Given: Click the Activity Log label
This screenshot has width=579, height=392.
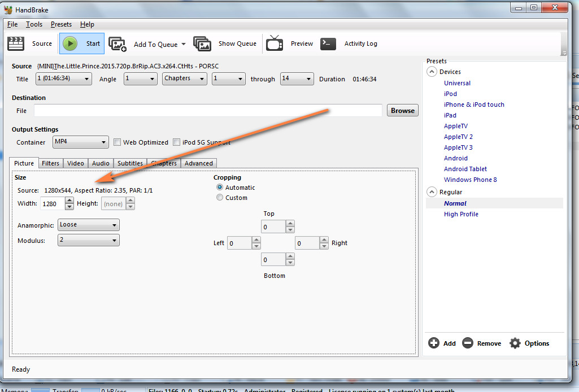Looking at the screenshot, I should (361, 43).
